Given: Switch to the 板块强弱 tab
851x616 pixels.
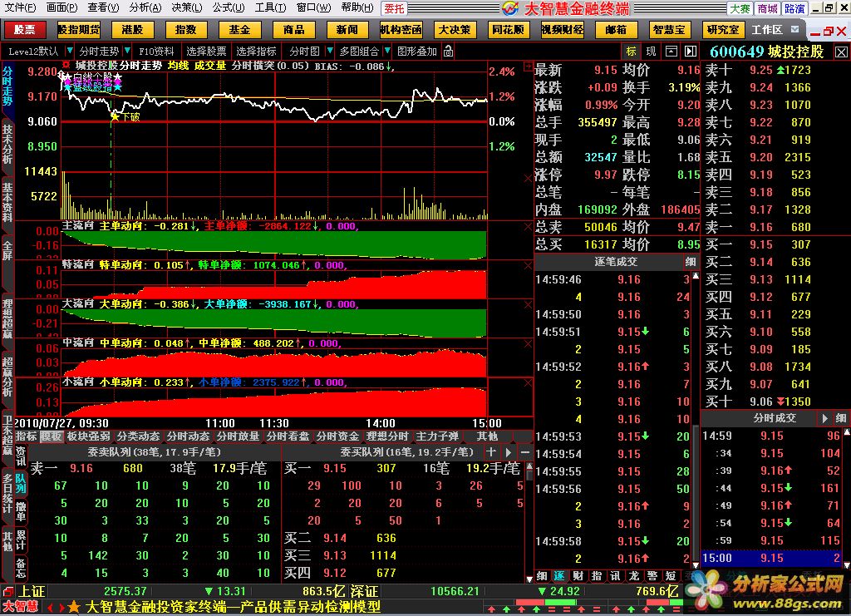Looking at the screenshot, I should pos(89,436).
